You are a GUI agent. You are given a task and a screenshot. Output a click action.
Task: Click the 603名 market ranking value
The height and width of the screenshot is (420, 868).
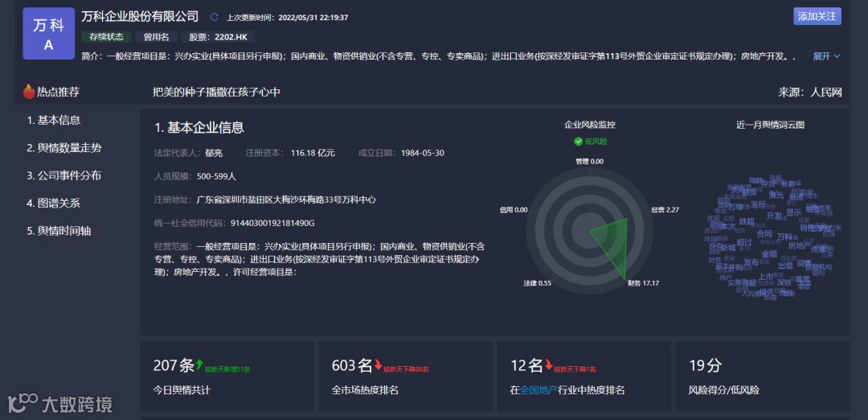tap(352, 365)
